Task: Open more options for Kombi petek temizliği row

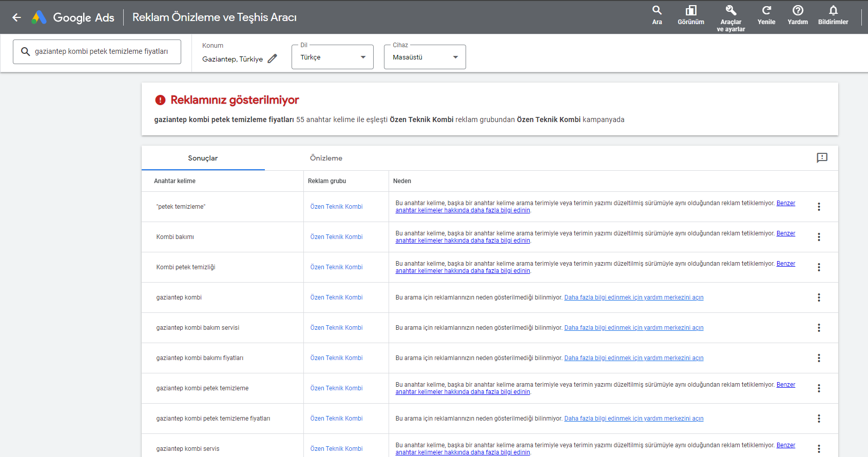Action: click(x=819, y=267)
